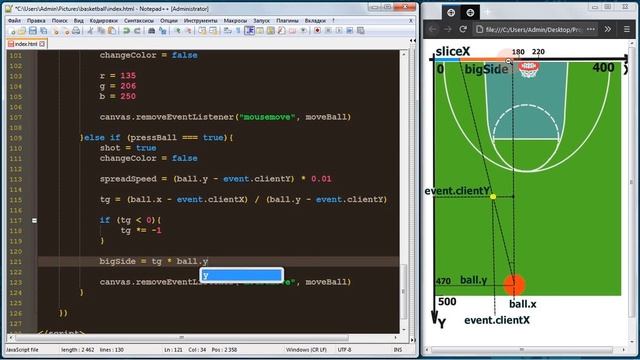Click the browser Back arrow
This screenshot has height=360, width=640.
click(x=433, y=29)
